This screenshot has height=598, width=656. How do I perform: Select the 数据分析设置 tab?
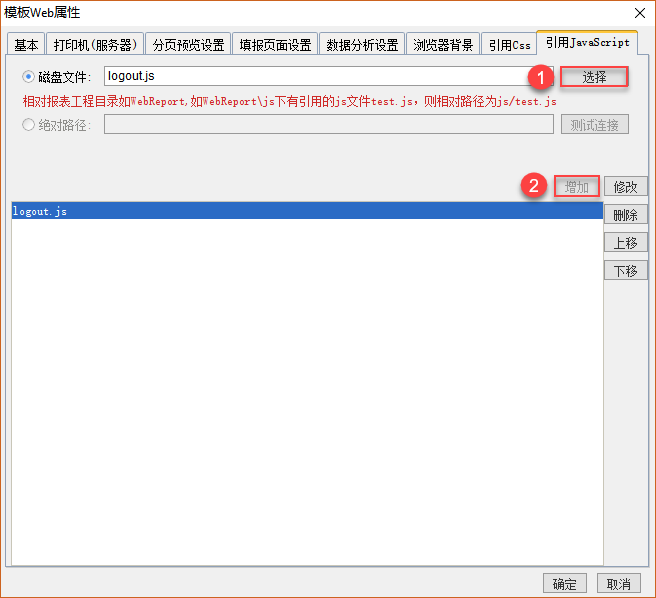(x=362, y=44)
